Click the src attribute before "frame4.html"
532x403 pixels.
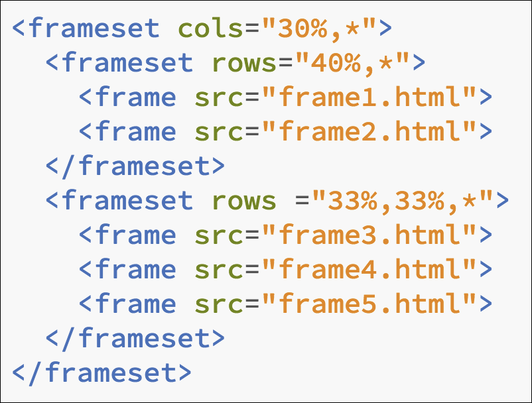(220, 270)
